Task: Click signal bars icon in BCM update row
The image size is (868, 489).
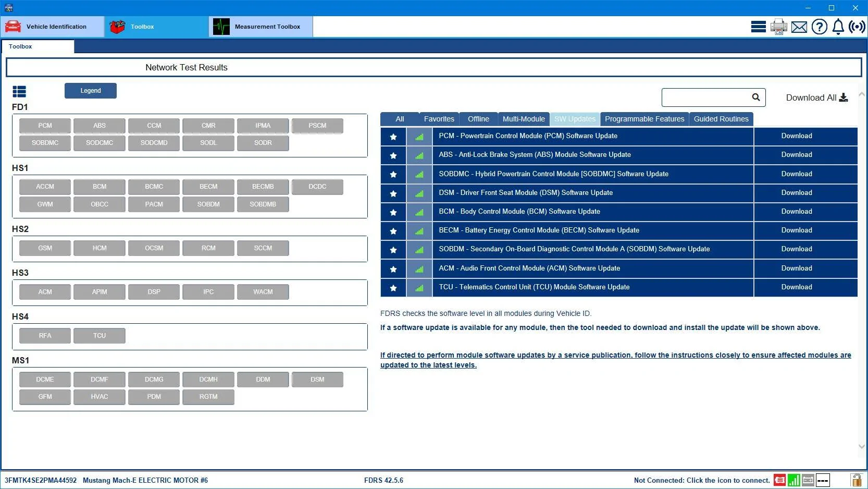Action: click(x=419, y=212)
